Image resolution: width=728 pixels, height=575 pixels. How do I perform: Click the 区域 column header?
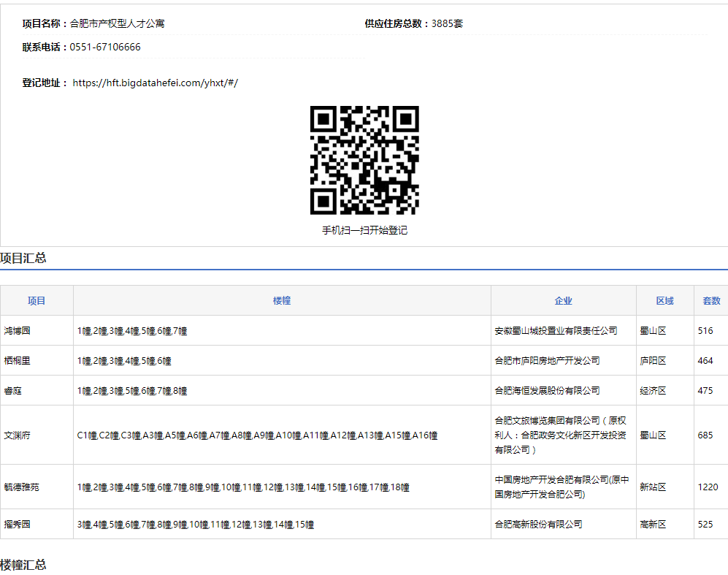tap(665, 300)
